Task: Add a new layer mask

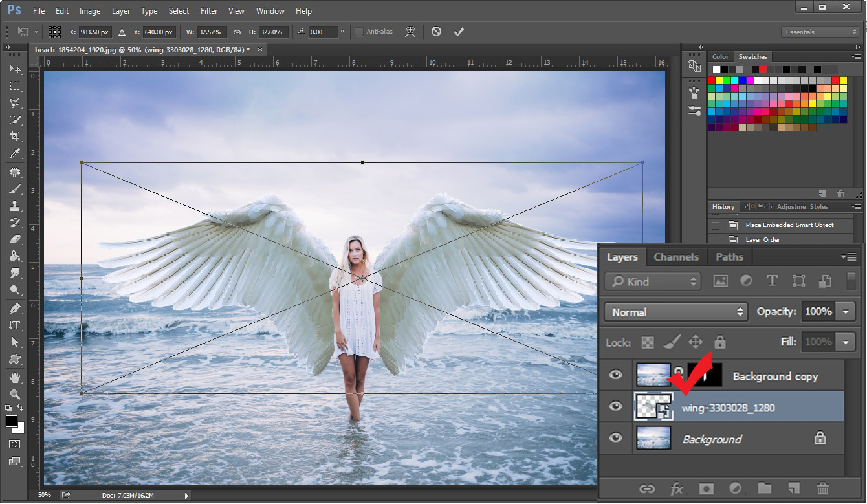Action: point(706,488)
